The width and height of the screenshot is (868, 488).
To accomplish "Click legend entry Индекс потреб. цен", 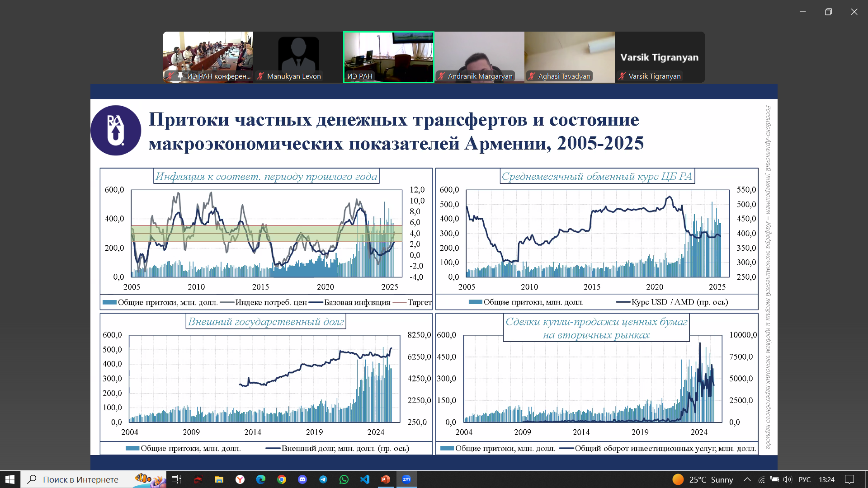I will click(264, 302).
